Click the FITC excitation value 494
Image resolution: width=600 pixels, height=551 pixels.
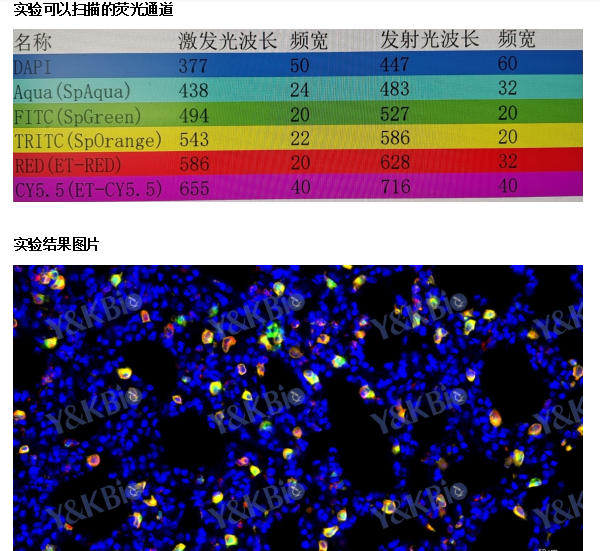194,115
